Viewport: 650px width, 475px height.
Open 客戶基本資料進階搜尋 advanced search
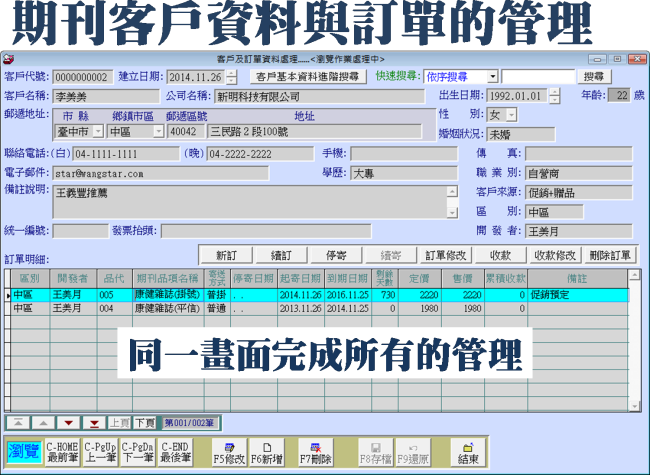[x=305, y=76]
